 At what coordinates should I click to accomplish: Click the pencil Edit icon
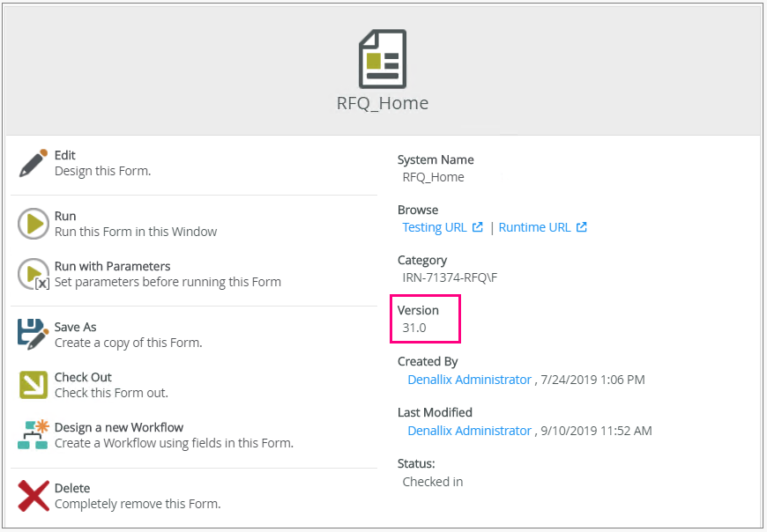[33, 163]
